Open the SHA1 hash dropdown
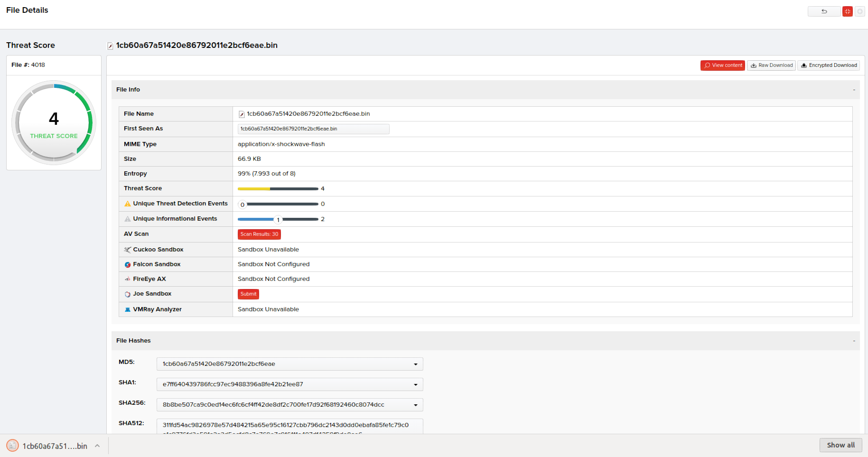The height and width of the screenshot is (457, 868). coord(415,385)
